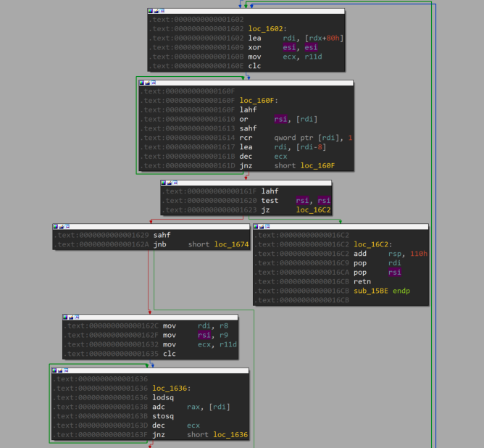The image size is (484, 448).
Task: Click the loc_1636 label
Action: click(171, 389)
